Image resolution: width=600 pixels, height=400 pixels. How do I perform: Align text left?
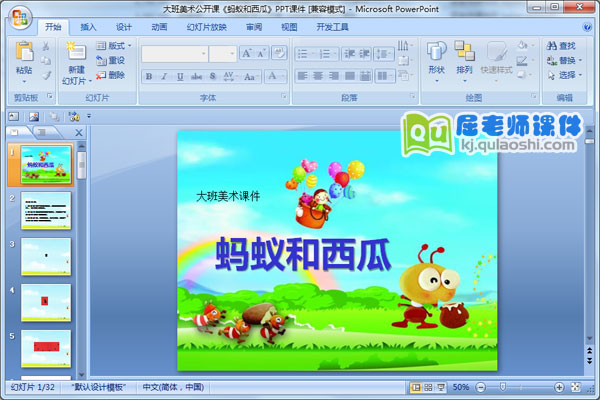302,76
